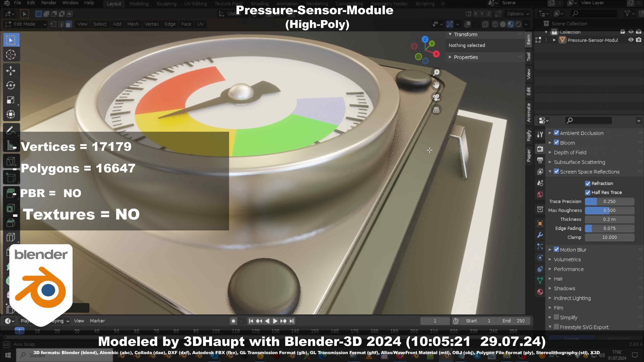
Task: Toggle Screen Space Reflections checkbox
Action: pos(556,172)
